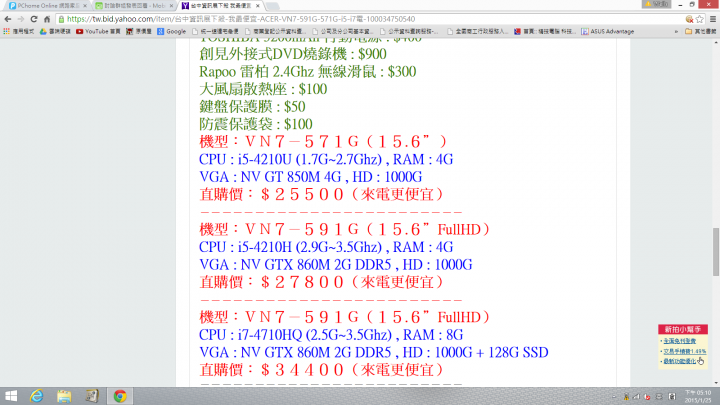
Task: Click the forward navigation arrow
Action: [x=21, y=19]
